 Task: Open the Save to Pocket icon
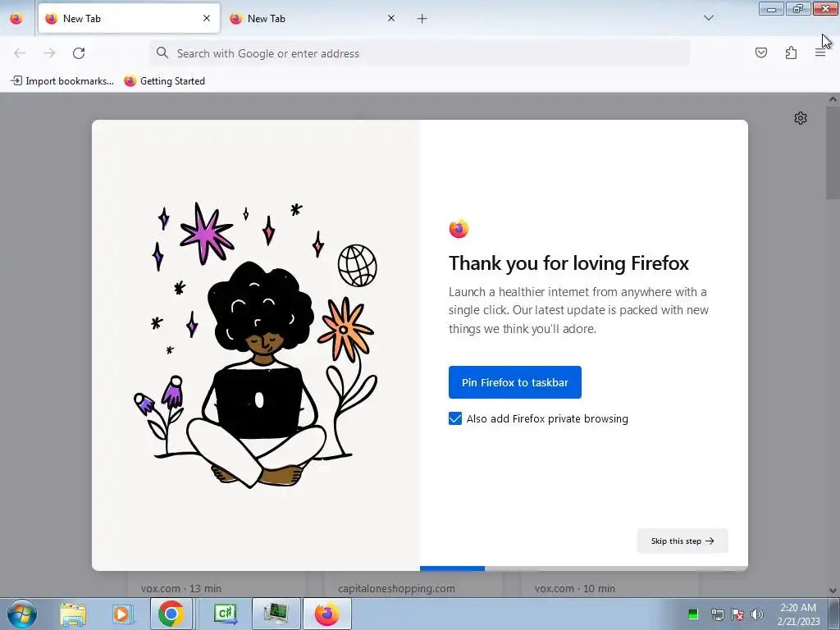760,52
